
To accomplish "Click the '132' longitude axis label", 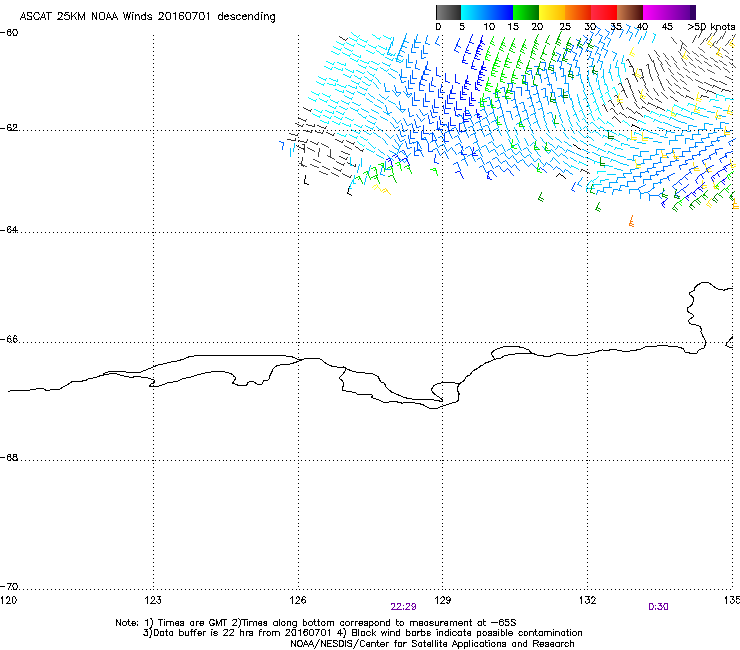I will 587,600.
